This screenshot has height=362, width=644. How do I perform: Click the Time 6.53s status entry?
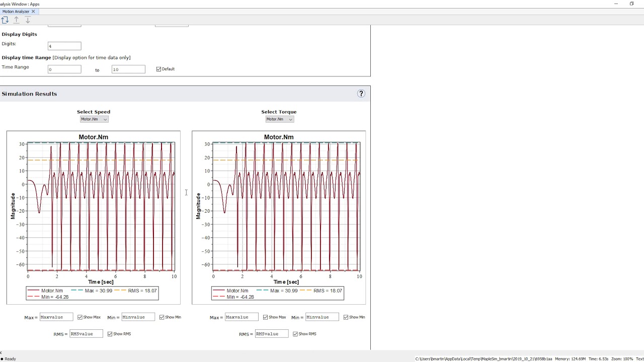click(598, 359)
